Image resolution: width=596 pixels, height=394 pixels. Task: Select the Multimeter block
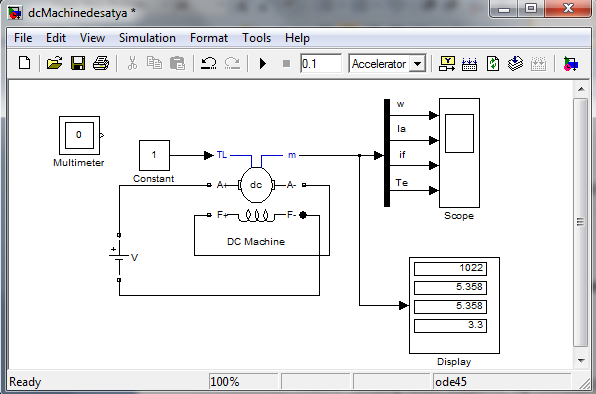(x=79, y=135)
